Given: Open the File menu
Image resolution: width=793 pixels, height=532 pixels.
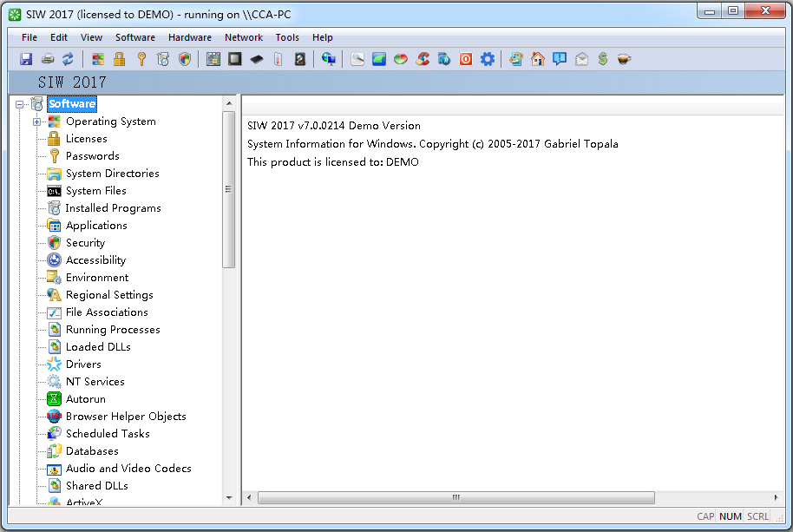Looking at the screenshot, I should tap(29, 37).
